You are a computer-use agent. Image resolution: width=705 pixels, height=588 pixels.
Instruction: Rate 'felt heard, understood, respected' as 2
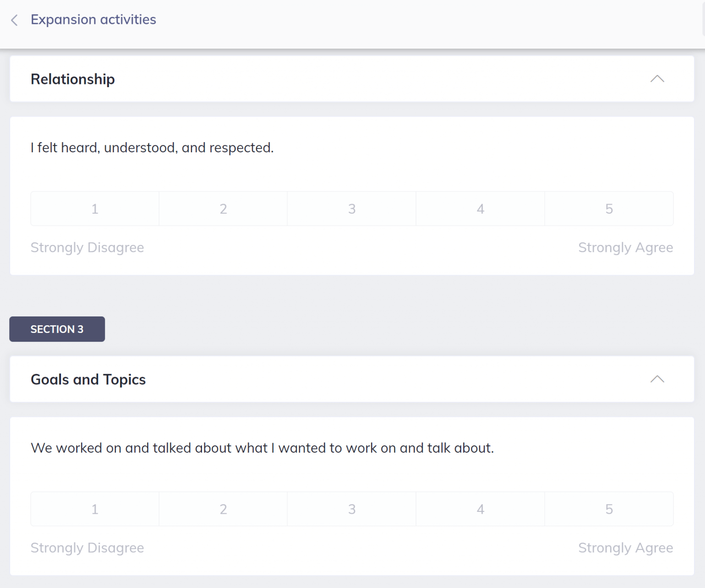tap(224, 209)
